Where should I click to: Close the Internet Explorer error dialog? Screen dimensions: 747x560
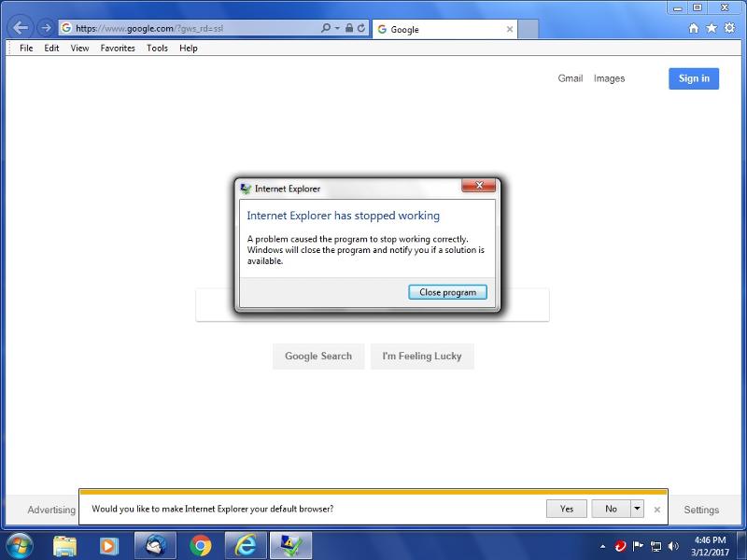[x=479, y=186]
